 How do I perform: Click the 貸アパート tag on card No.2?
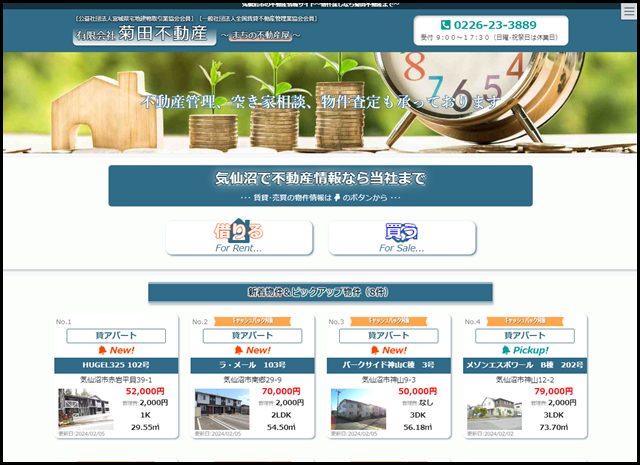(252, 336)
